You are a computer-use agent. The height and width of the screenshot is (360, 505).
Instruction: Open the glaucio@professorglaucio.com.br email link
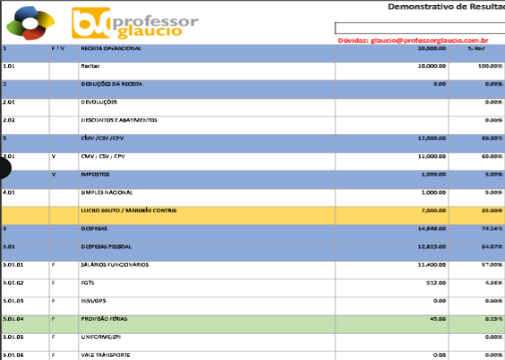pyautogui.click(x=429, y=41)
